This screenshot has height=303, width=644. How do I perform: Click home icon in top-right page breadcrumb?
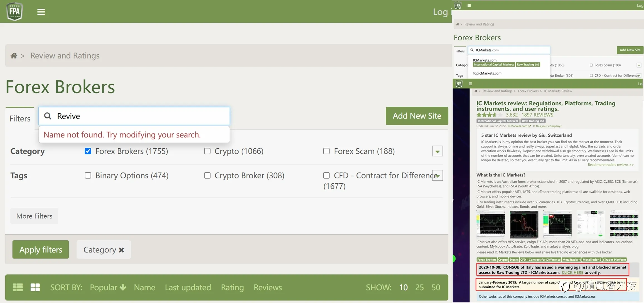tap(457, 24)
